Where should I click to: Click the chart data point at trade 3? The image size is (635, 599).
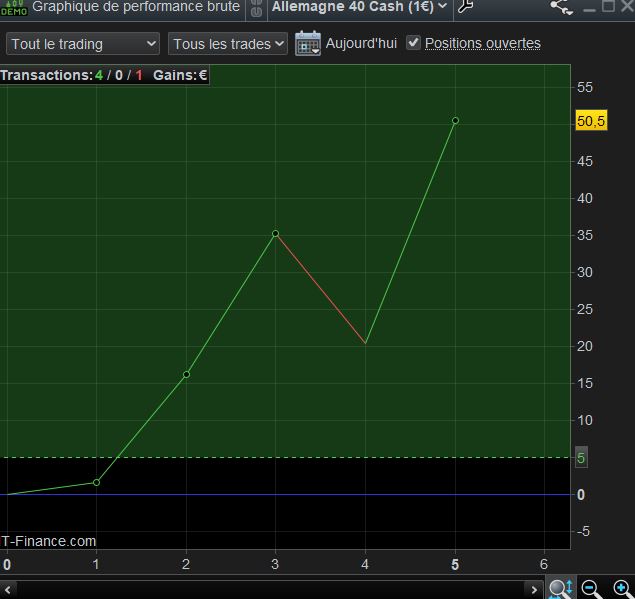(275, 233)
